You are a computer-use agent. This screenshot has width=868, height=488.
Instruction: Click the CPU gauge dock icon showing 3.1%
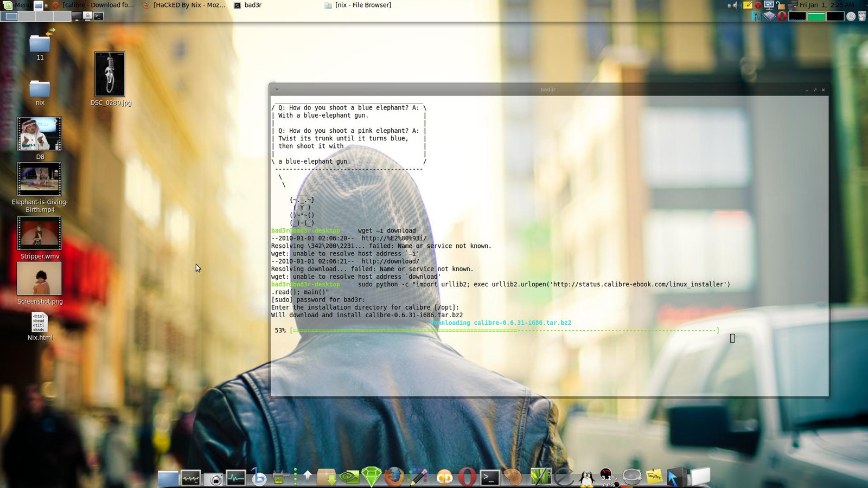pos(608,478)
